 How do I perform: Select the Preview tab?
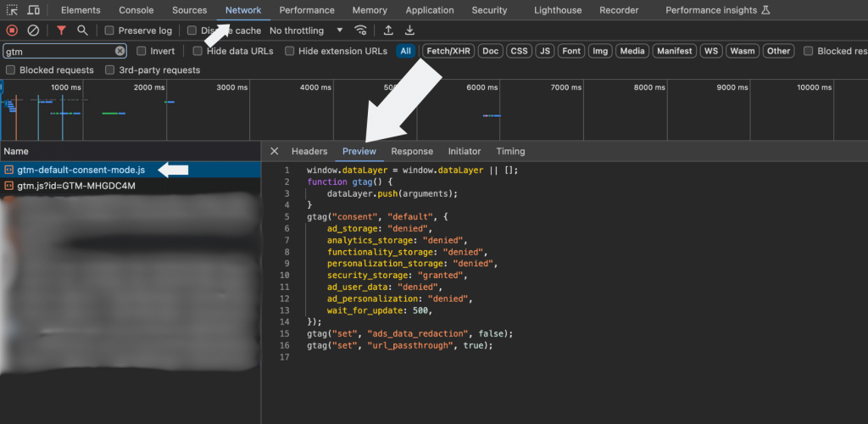click(359, 151)
